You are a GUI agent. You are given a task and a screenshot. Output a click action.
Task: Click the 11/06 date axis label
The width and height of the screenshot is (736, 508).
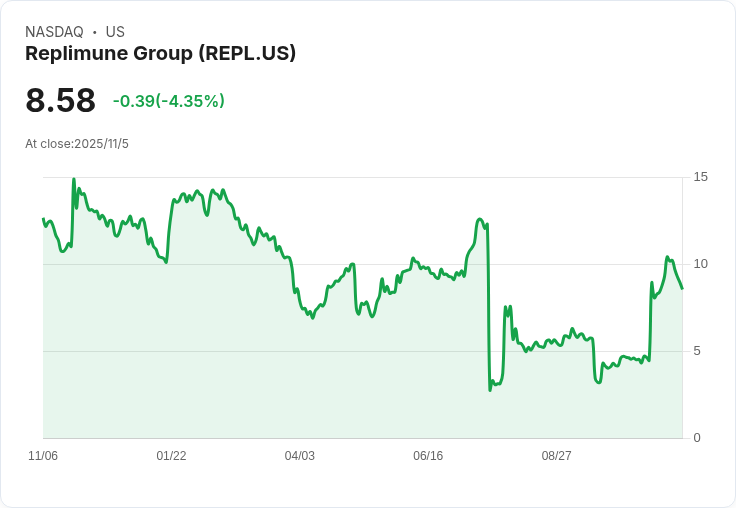43,456
